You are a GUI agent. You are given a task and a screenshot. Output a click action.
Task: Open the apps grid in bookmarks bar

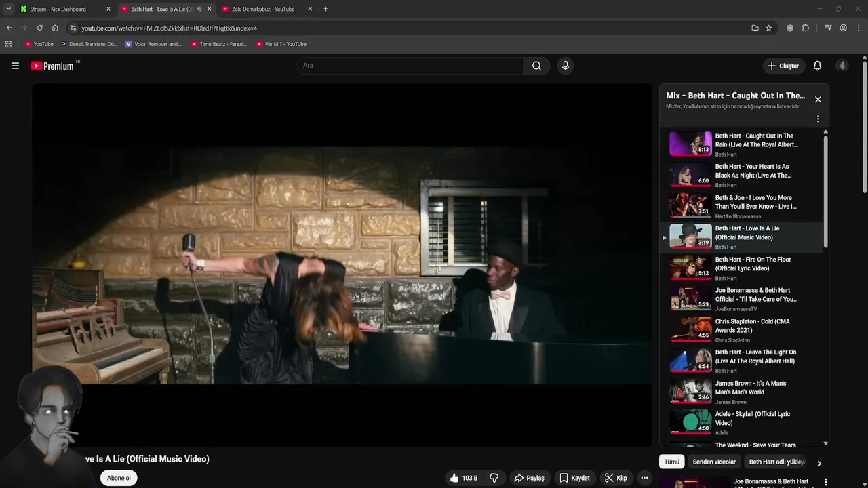click(x=8, y=44)
